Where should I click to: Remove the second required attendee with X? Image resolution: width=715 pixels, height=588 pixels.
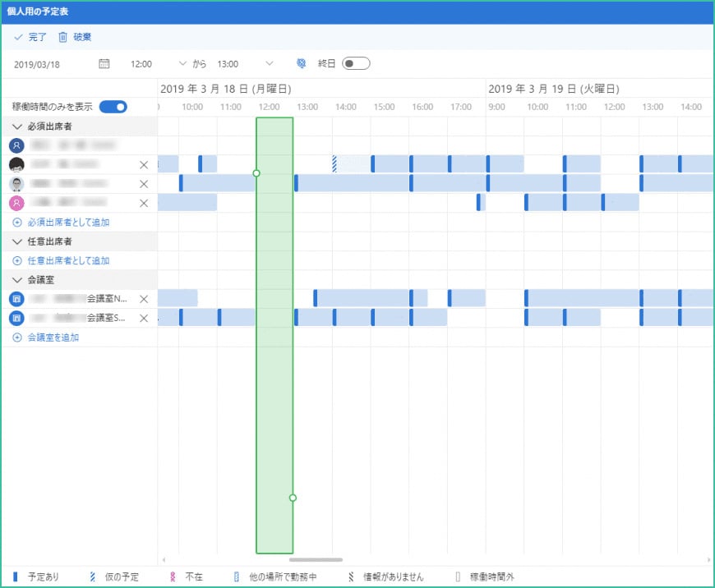(144, 164)
